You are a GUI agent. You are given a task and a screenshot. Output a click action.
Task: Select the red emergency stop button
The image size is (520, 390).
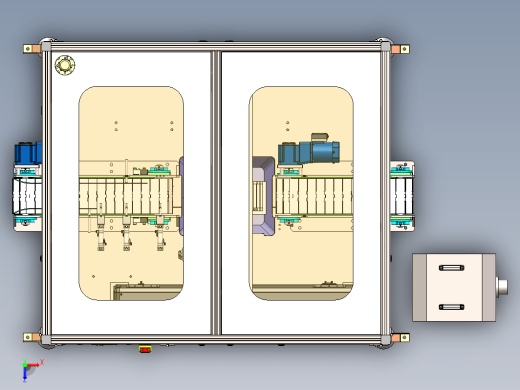tap(145, 349)
